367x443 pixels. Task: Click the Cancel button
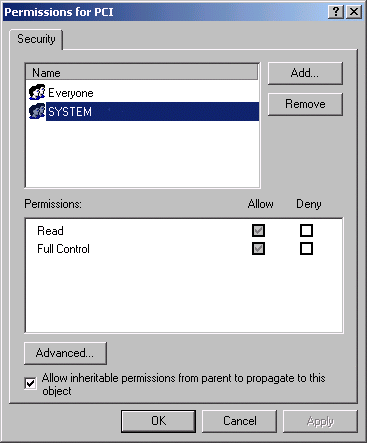pyautogui.click(x=239, y=421)
